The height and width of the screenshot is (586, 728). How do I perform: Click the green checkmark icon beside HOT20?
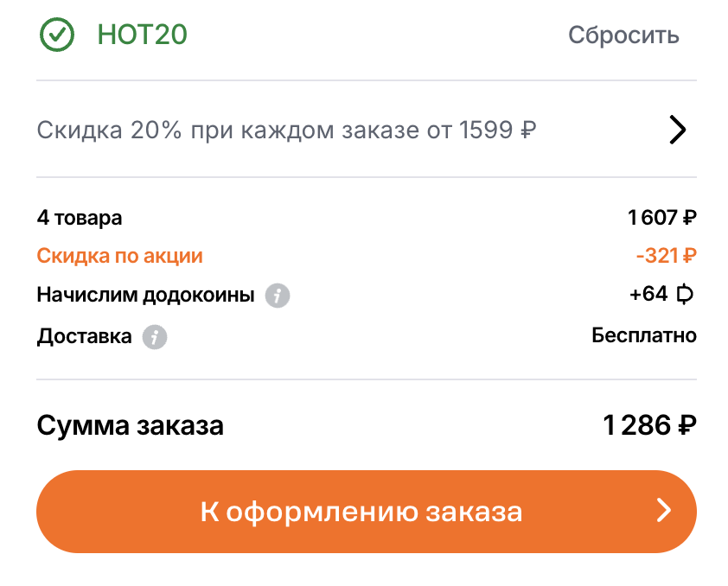(x=58, y=35)
